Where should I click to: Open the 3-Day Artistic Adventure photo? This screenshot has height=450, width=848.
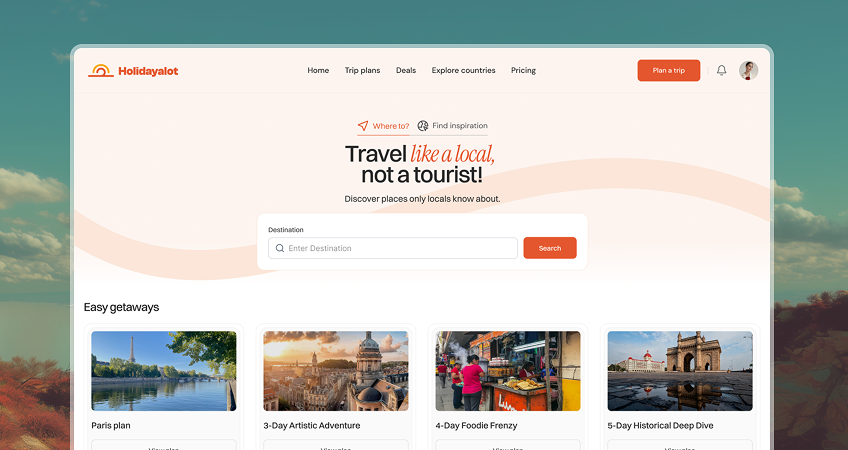[x=336, y=371]
